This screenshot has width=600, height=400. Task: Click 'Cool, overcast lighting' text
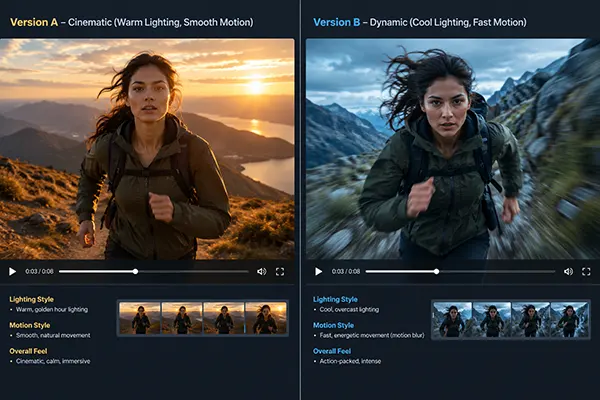coord(349,309)
